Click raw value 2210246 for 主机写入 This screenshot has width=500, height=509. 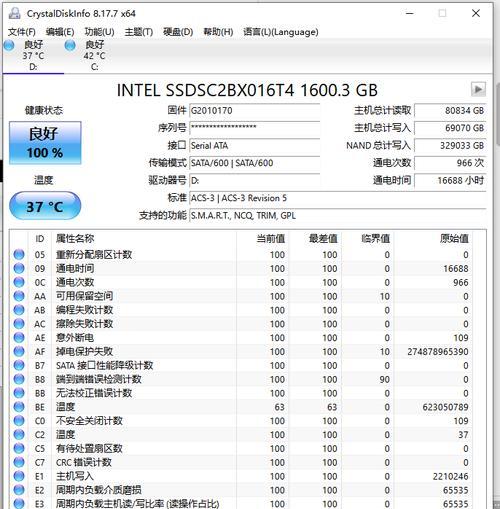pyautogui.click(x=451, y=476)
